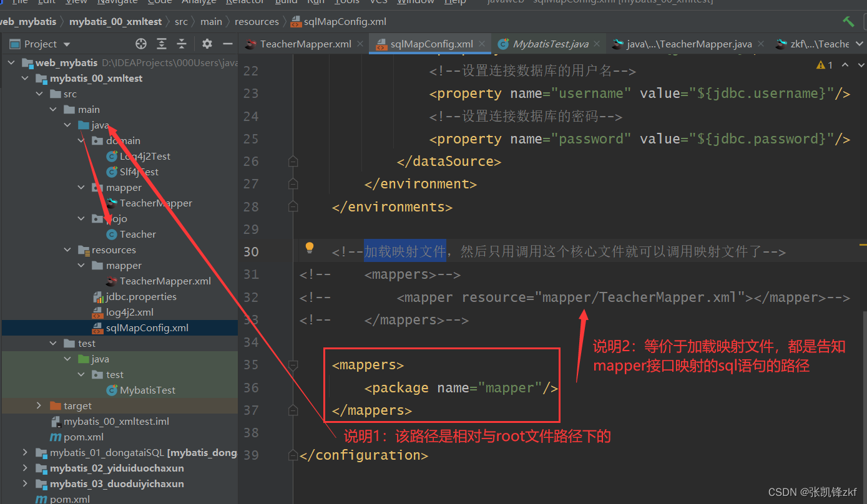This screenshot has height=504, width=867.
Task: Expand the mybatis_02_yiduiduochaxun module
Action: tap(25, 468)
